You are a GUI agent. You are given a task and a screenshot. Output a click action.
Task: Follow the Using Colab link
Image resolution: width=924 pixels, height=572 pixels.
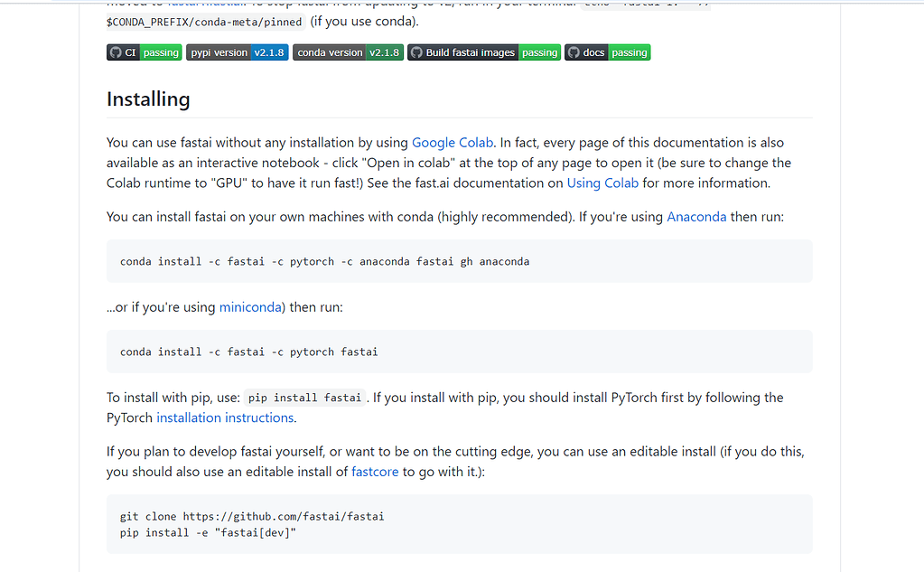[602, 183]
